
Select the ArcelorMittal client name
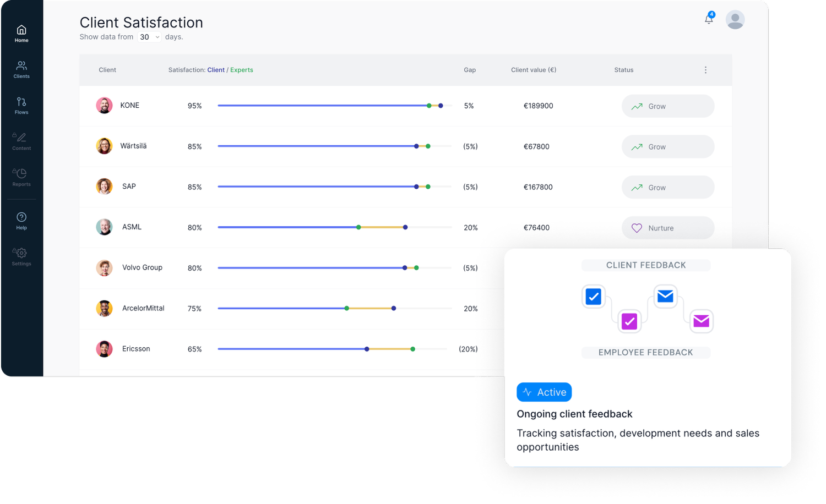pos(143,308)
